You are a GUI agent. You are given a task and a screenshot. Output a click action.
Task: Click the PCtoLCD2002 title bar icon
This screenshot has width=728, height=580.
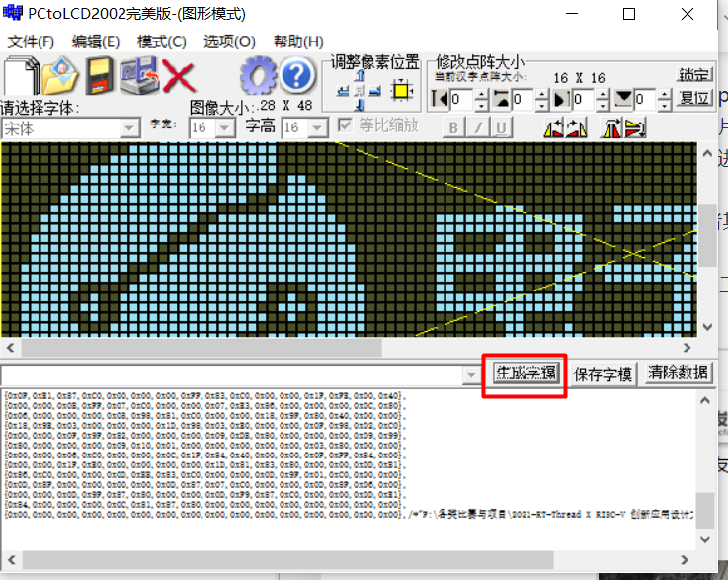pyautogui.click(x=13, y=13)
